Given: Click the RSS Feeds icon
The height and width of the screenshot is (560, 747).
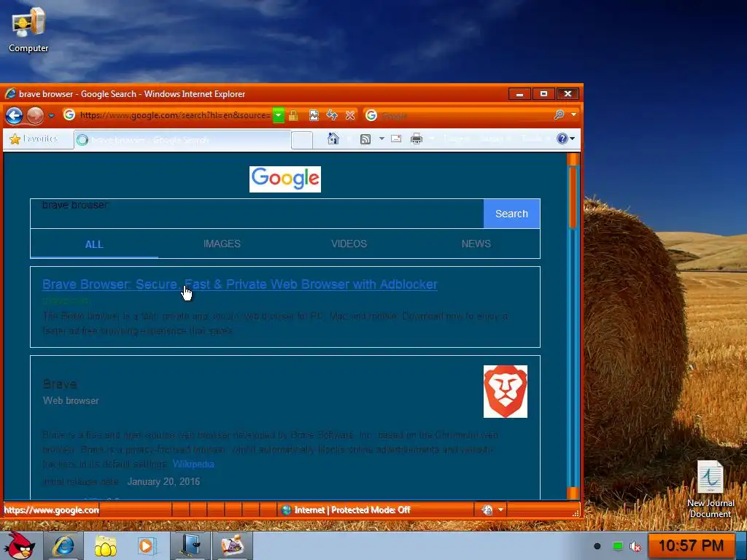Looking at the screenshot, I should (x=365, y=139).
